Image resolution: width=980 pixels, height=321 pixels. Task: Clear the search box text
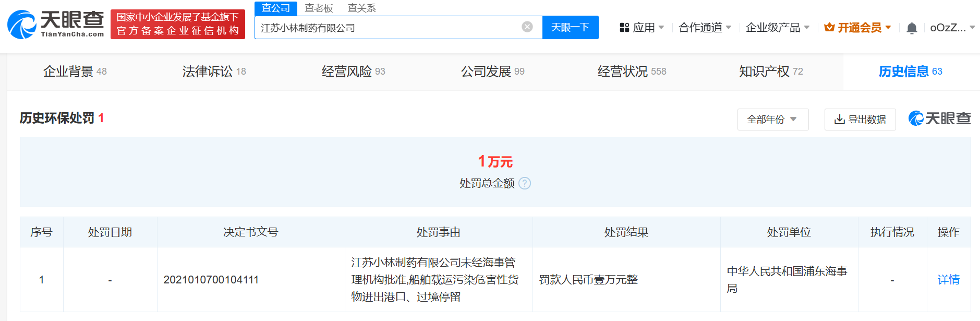(527, 27)
